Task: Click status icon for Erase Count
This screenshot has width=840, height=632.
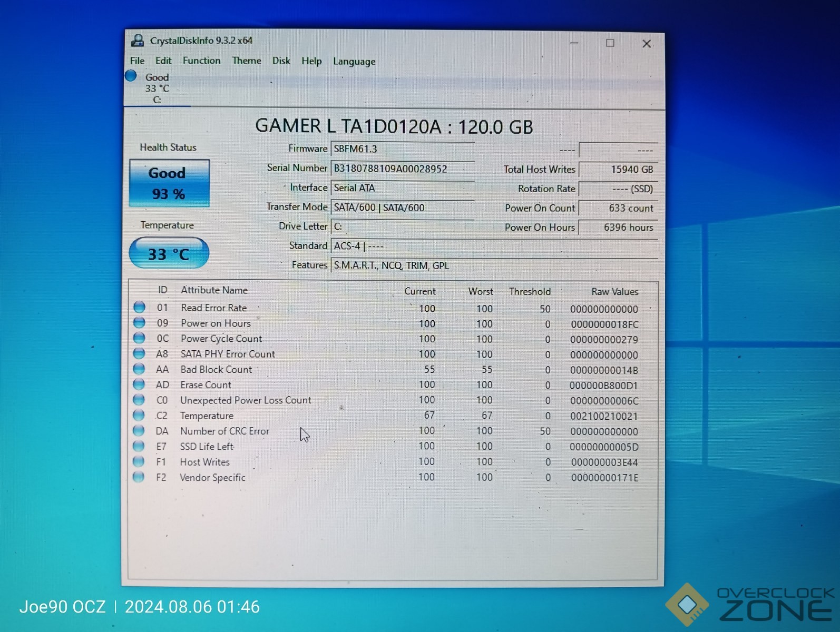Action: pos(139,384)
